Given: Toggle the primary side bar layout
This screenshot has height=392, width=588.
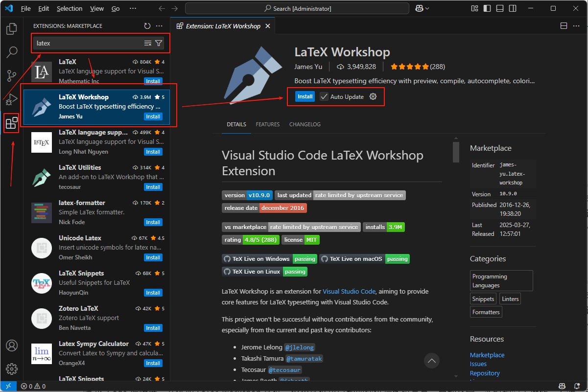Looking at the screenshot, I should 487,8.
